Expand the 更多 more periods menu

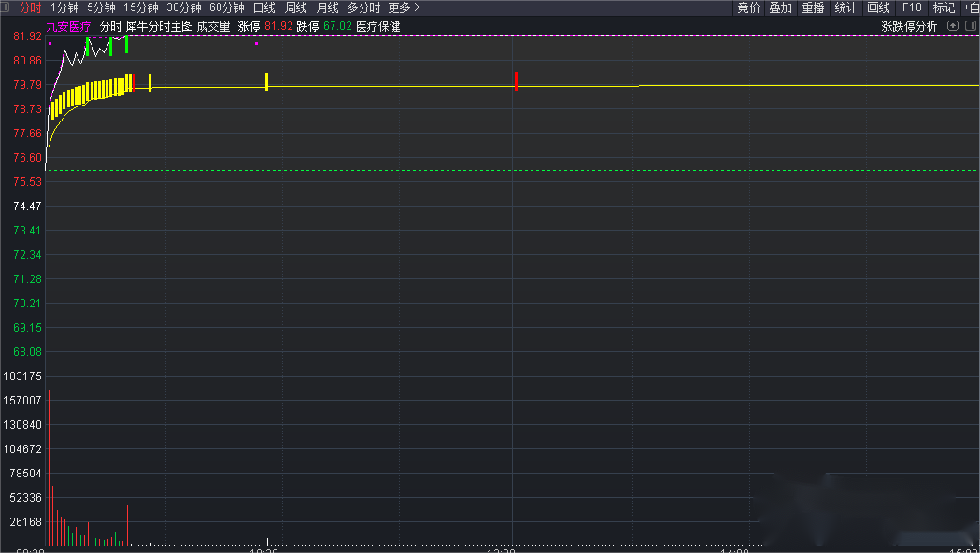coord(404,7)
